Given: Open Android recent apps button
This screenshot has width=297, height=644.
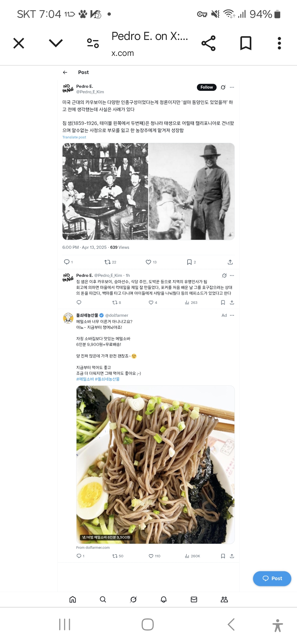Looking at the screenshot, I should tap(65, 624).
